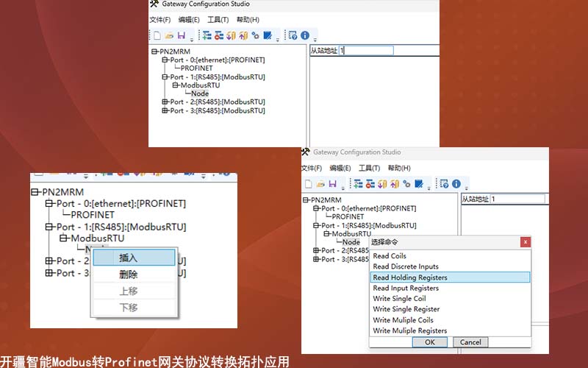Viewport: 588px width, 368px height.
Task: Open toolbar overflow arrow after info icon, top window
Action: [x=315, y=40]
